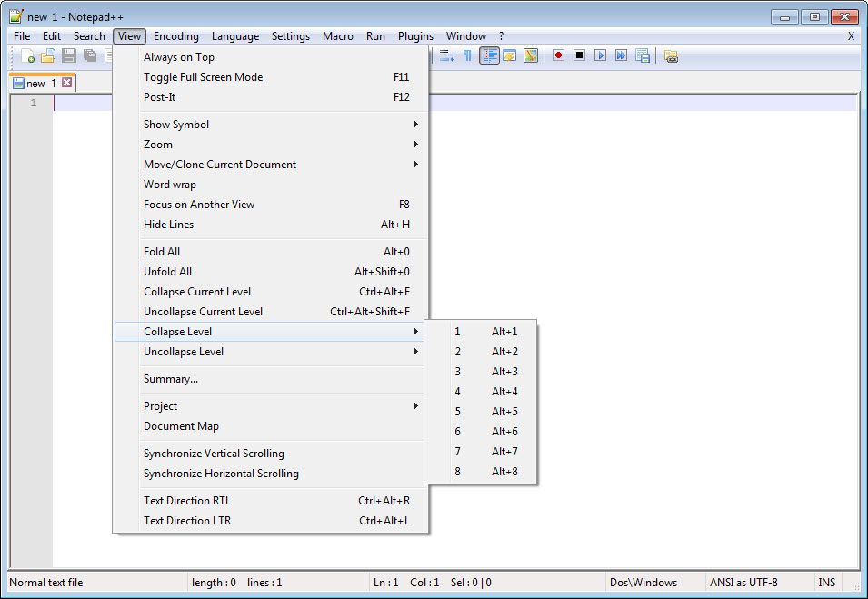Click the New file toolbar icon
Image resolution: width=868 pixels, height=599 pixels.
coord(27,55)
